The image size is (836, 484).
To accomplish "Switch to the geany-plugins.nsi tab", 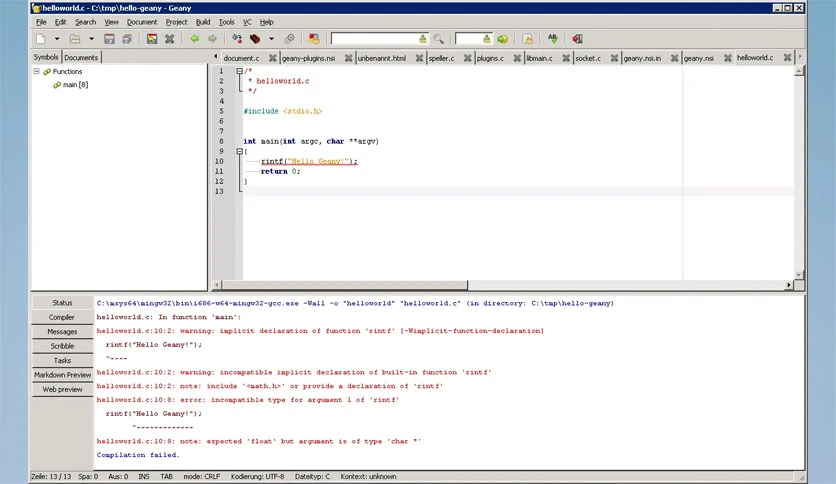I will click(309, 58).
